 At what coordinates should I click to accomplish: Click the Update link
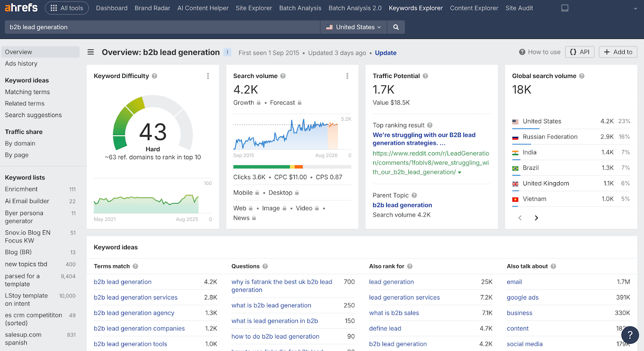[386, 53]
